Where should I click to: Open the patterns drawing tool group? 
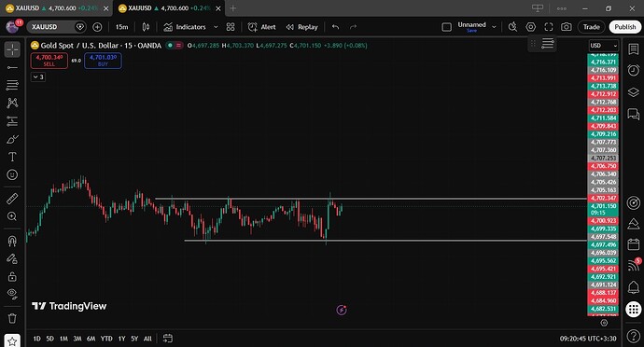click(12, 103)
